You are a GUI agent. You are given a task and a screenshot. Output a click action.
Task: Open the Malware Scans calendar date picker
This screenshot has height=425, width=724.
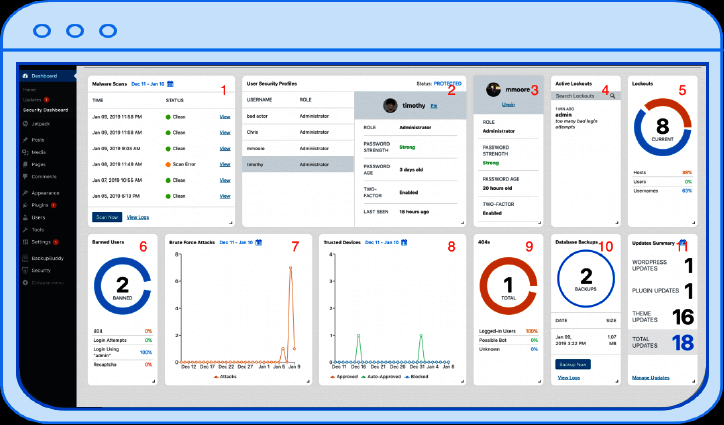[170, 84]
